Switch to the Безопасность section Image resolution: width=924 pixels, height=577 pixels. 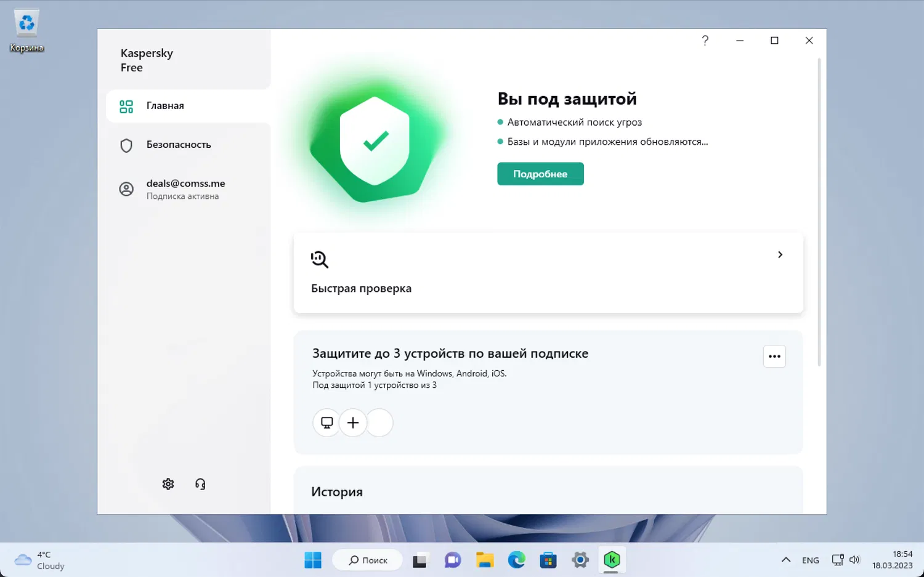click(188, 145)
